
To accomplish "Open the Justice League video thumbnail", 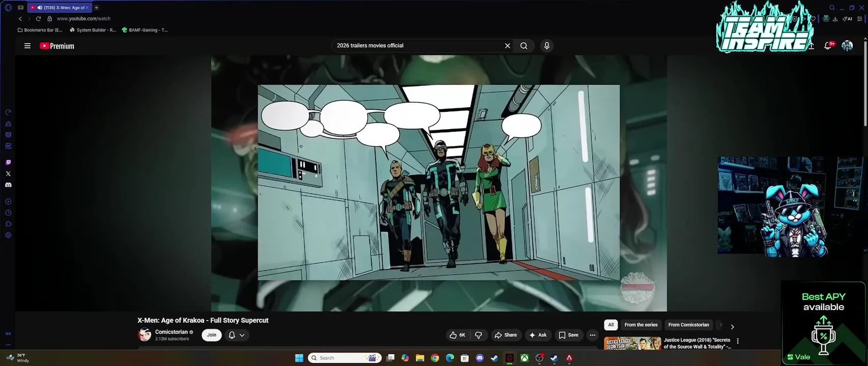I will tap(632, 343).
